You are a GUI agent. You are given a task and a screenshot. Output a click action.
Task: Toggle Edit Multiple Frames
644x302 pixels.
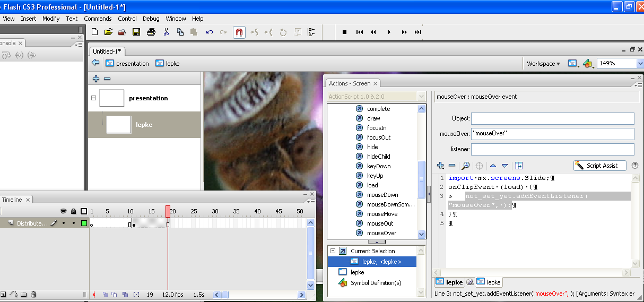tap(125, 295)
